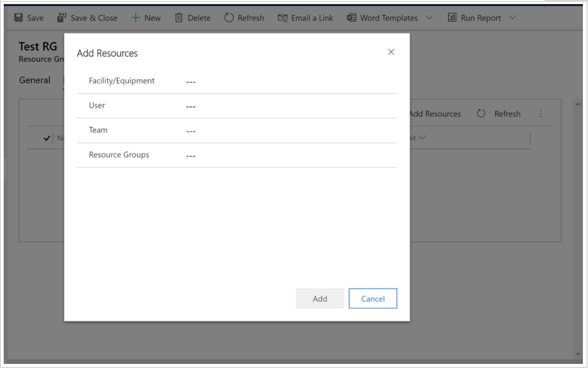This screenshot has width=588, height=369.
Task: Click the subgrid Refresh label
Action: coord(508,114)
